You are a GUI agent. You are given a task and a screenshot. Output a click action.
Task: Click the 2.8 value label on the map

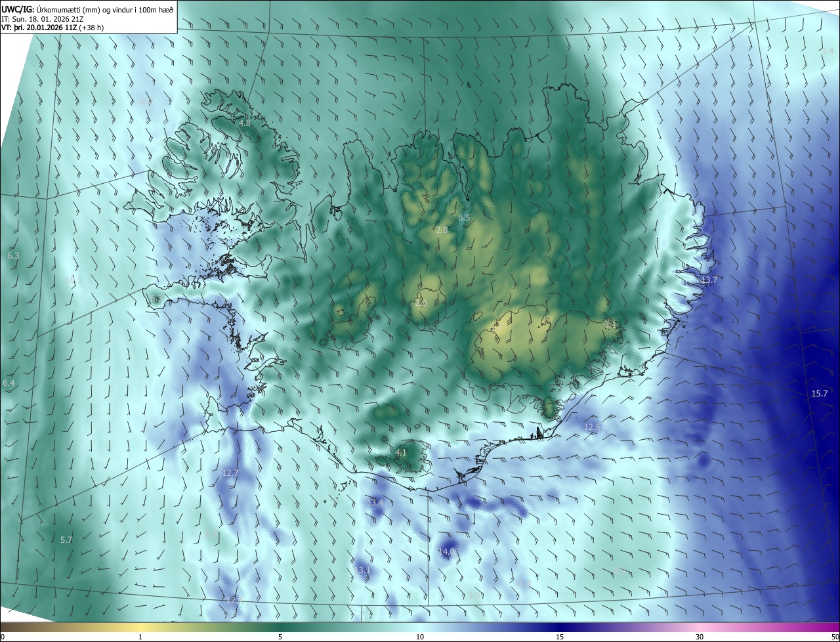[442, 230]
